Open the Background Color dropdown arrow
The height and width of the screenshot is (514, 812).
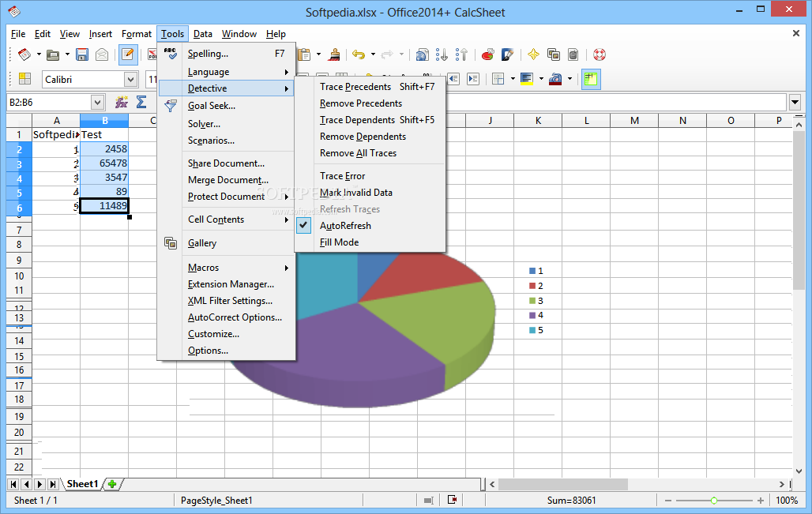click(541, 79)
